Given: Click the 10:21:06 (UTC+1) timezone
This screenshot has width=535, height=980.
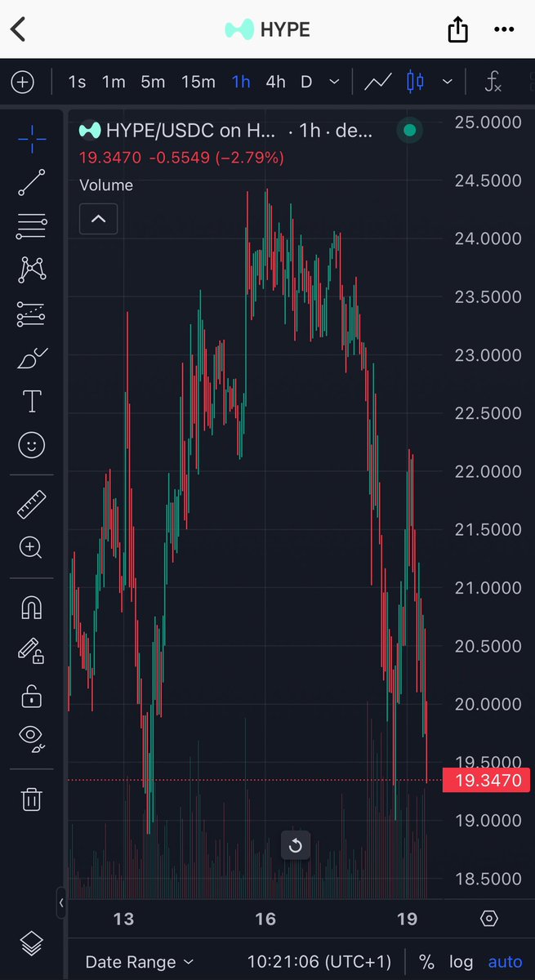Looking at the screenshot, I should 319,962.
